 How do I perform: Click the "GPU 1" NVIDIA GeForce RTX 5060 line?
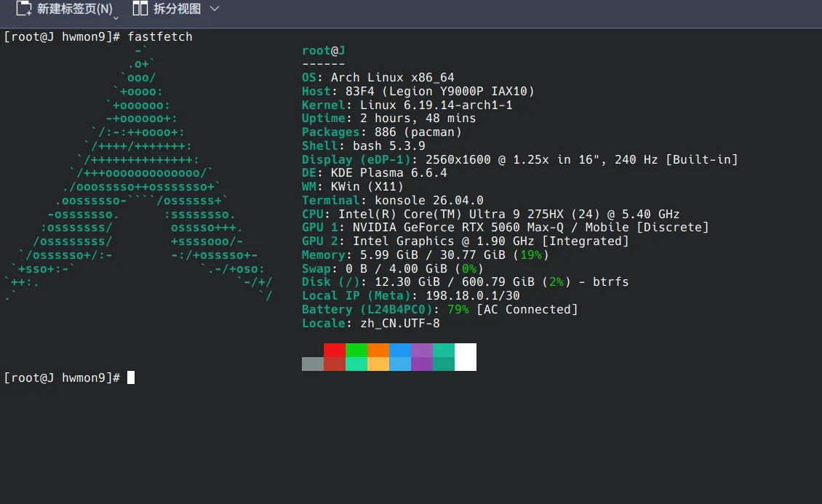[x=506, y=228]
